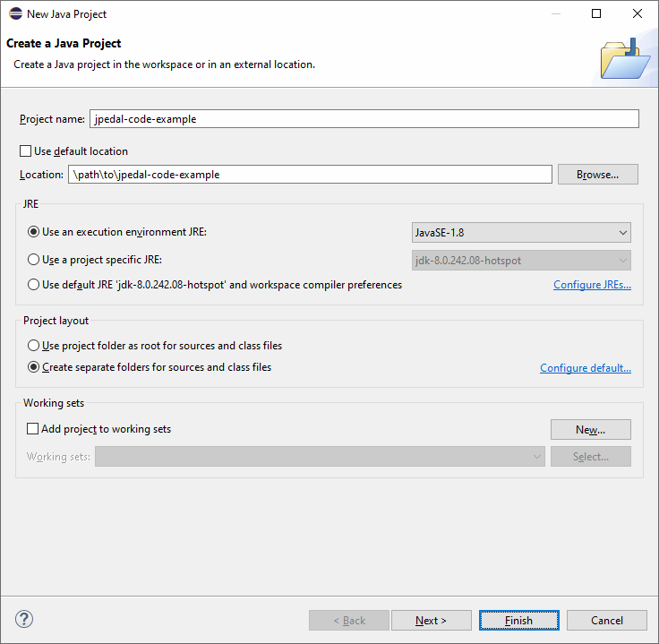Open the JavaSE-1.8 execution environment dropdown
This screenshot has width=659, height=644.
(x=521, y=233)
